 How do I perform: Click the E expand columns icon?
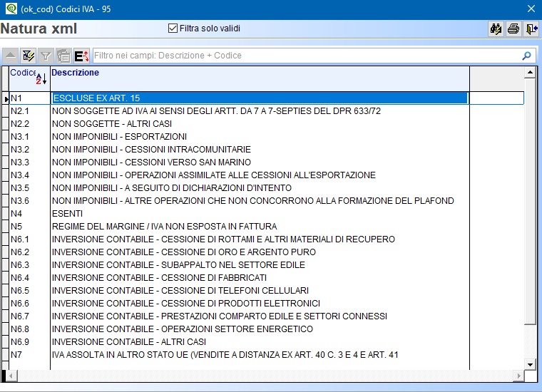tap(81, 56)
